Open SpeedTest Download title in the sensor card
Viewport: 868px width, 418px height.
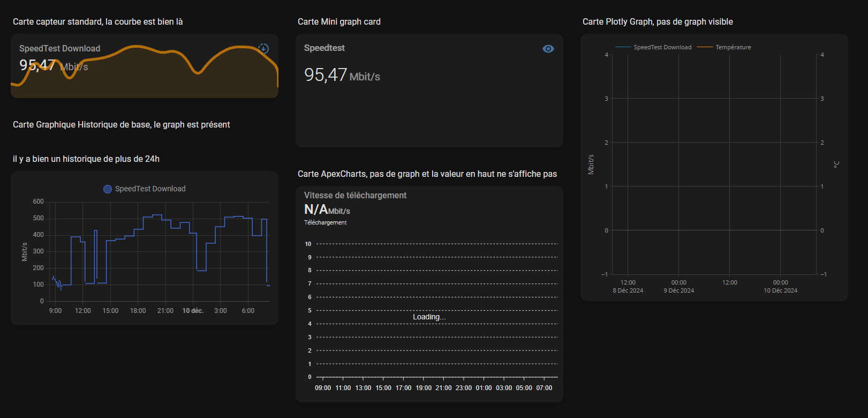[x=59, y=49]
